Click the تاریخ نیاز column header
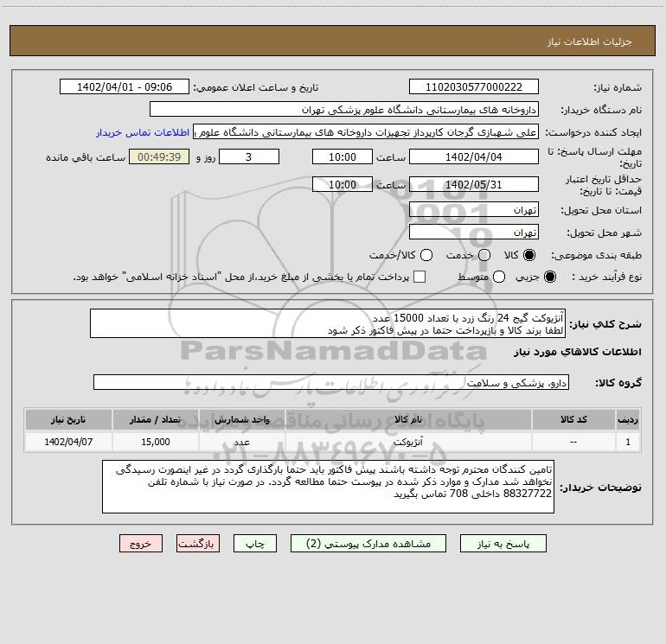The width and height of the screenshot is (666, 644). [68, 419]
